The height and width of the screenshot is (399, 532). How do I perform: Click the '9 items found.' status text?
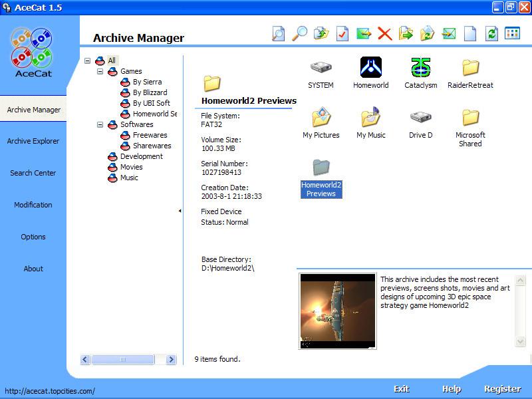(x=217, y=359)
